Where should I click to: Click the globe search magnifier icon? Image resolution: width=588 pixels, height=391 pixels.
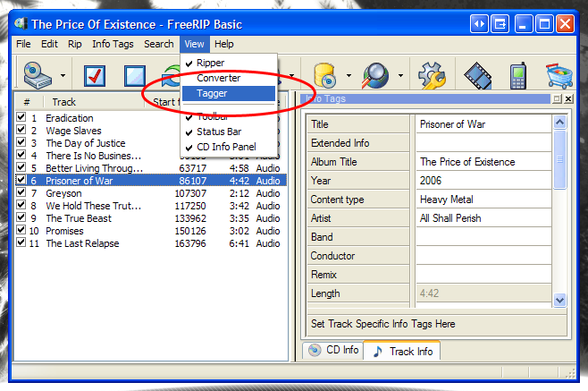click(375, 75)
